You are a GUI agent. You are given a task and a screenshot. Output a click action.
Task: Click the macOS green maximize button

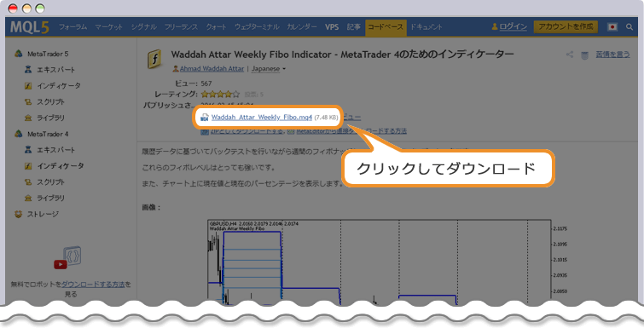click(40, 9)
